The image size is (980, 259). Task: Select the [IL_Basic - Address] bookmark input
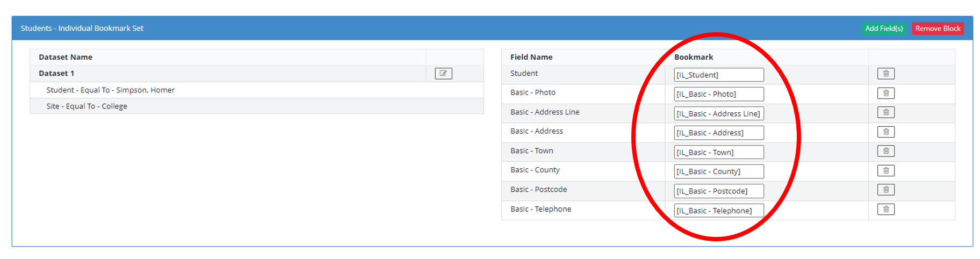tap(718, 133)
